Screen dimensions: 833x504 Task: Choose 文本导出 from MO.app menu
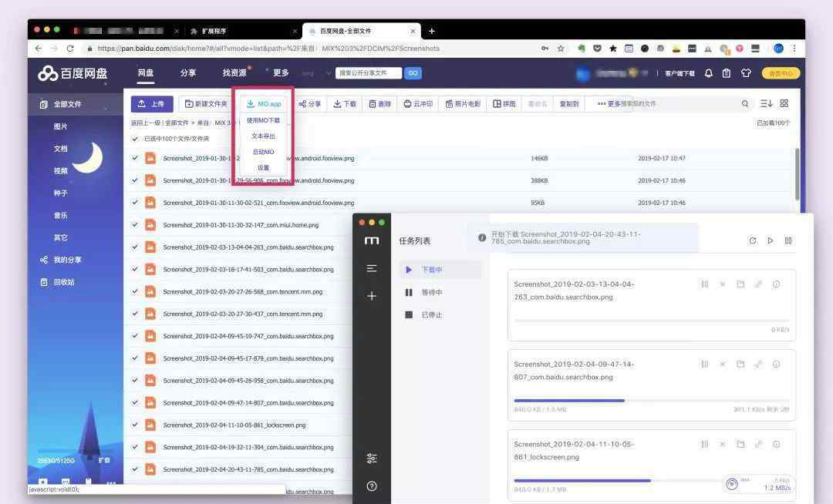tap(264, 136)
